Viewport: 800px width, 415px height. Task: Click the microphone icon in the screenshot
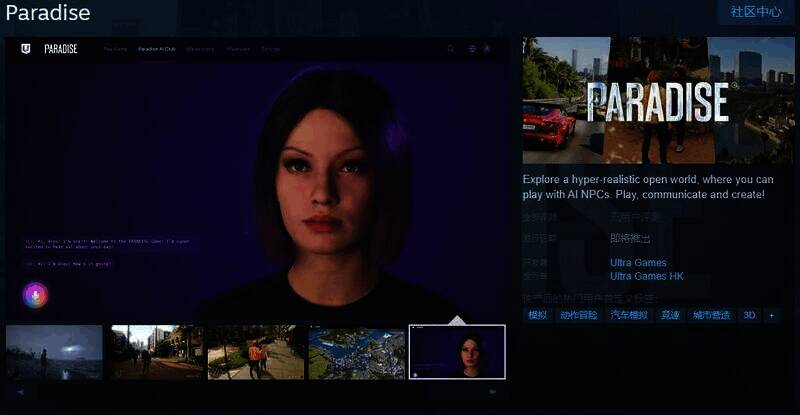click(x=36, y=294)
